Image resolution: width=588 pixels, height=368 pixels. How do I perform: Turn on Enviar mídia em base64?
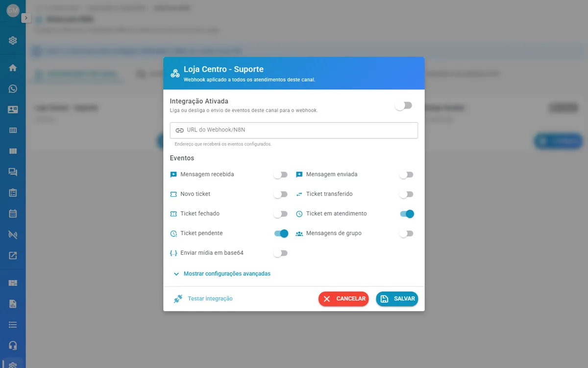point(281,253)
